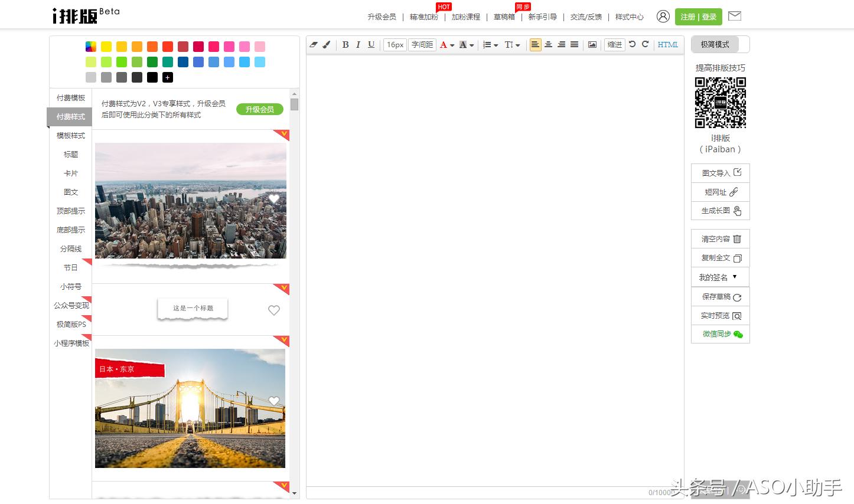Open the mail envelope icon
854x504 pixels.
pyautogui.click(x=734, y=17)
